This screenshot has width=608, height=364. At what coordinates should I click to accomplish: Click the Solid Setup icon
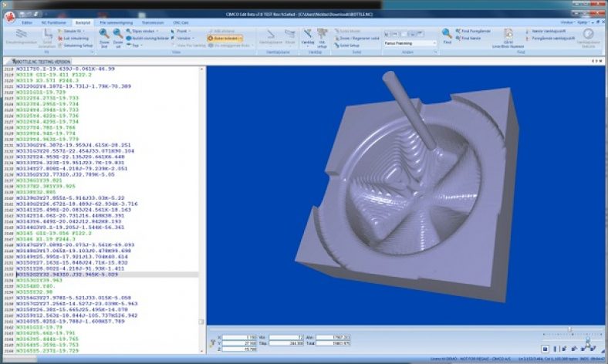tap(337, 45)
